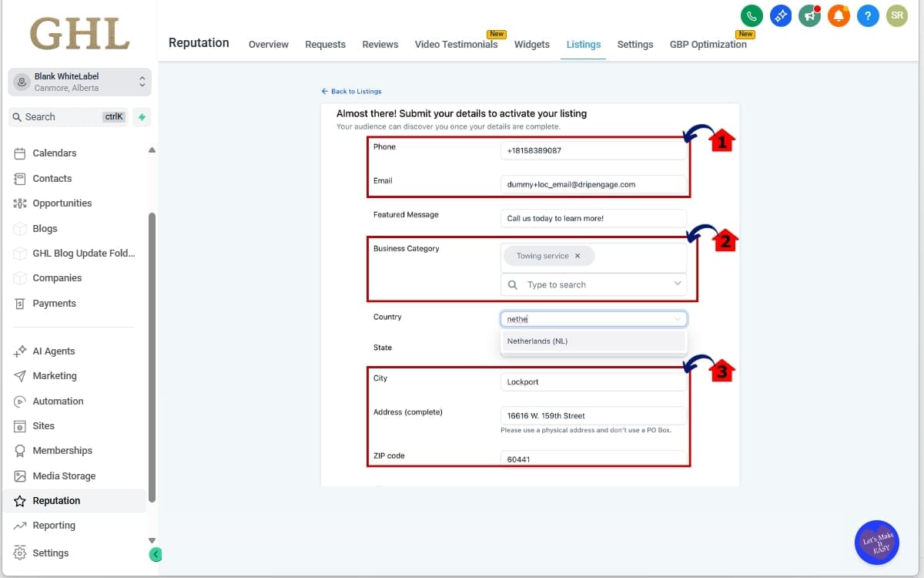Expand the Business Category type-to-search dropdown
This screenshot has height=578, width=924.
pos(593,284)
